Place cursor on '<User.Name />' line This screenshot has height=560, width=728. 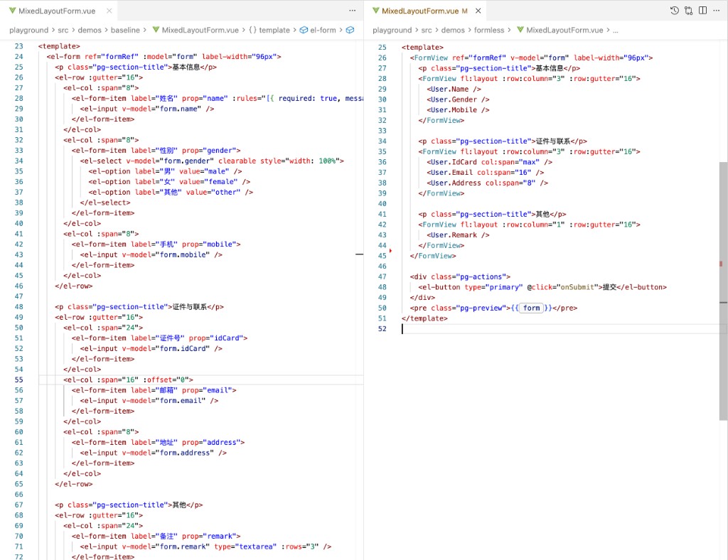tap(454, 89)
